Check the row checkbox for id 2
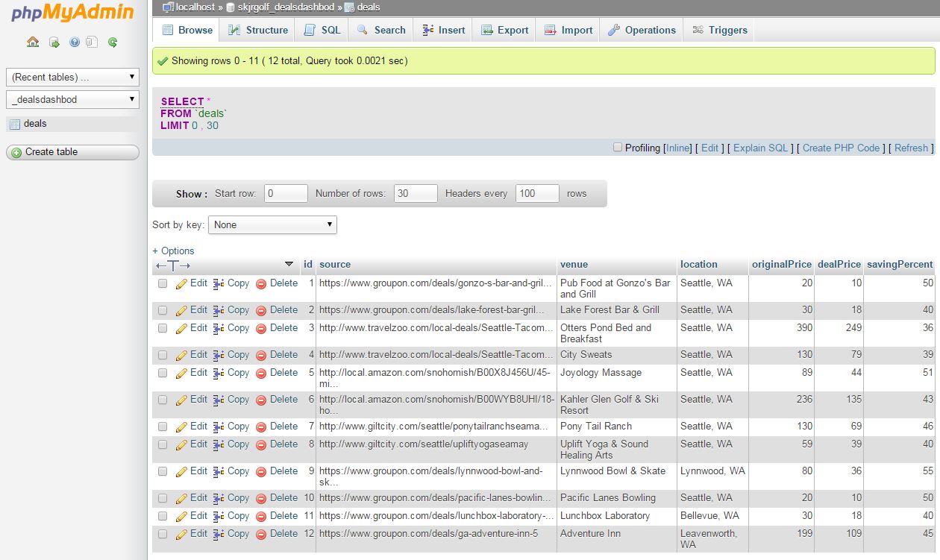The image size is (940, 560). click(x=163, y=311)
